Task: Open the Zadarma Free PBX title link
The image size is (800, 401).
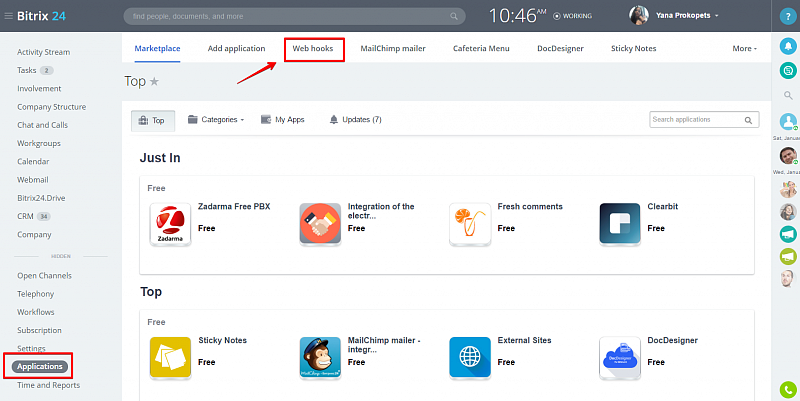Action: click(x=234, y=207)
